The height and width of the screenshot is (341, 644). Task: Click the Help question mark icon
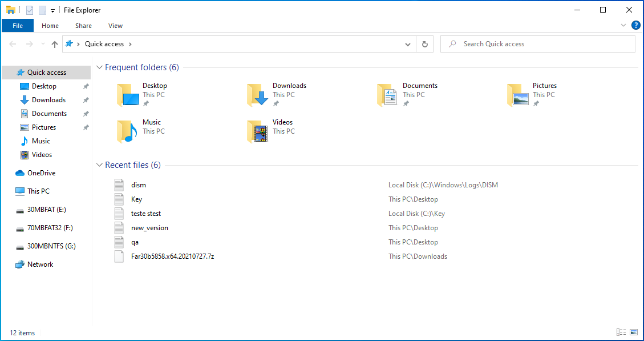pyautogui.click(x=635, y=25)
